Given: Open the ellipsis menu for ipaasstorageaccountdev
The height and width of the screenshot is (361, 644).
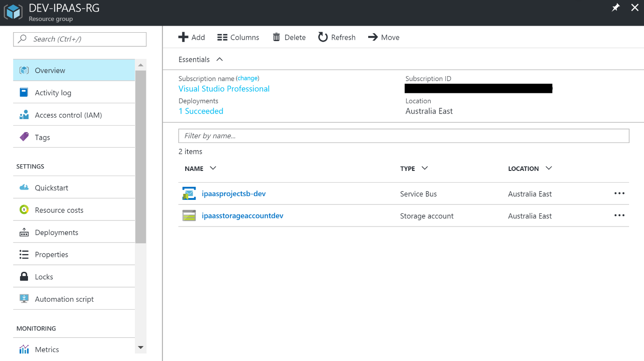Looking at the screenshot, I should [619, 215].
